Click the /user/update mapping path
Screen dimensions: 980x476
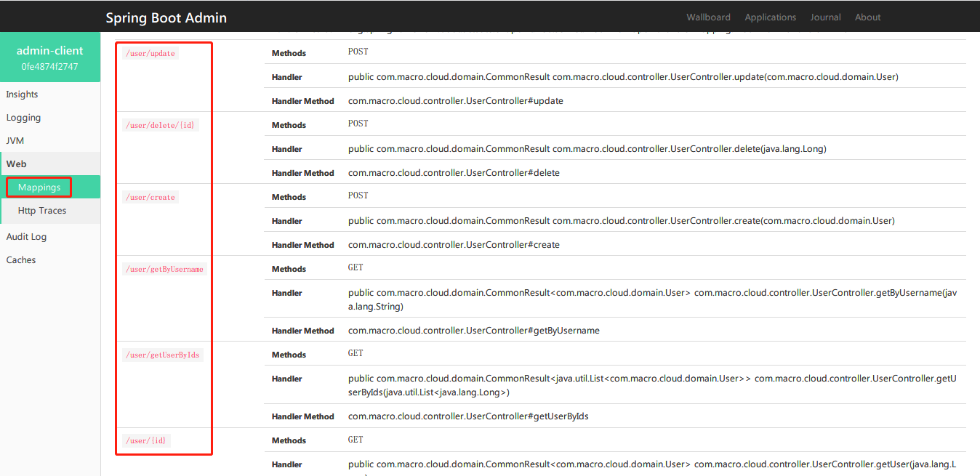pyautogui.click(x=150, y=54)
